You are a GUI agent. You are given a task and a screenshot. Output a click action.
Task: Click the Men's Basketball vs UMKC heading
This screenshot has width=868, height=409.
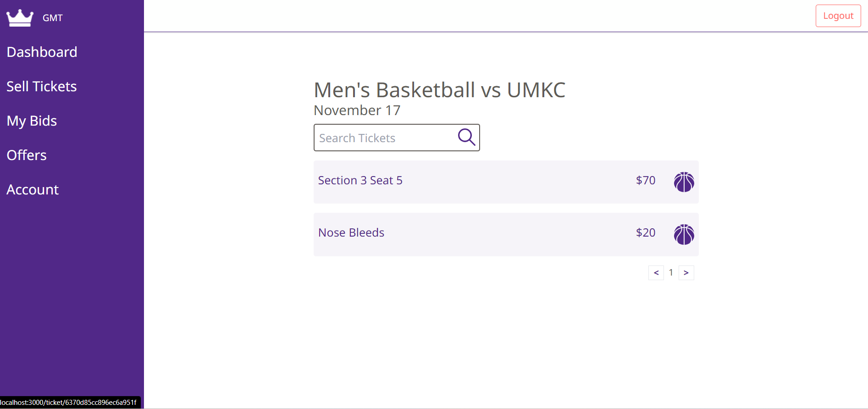click(439, 90)
